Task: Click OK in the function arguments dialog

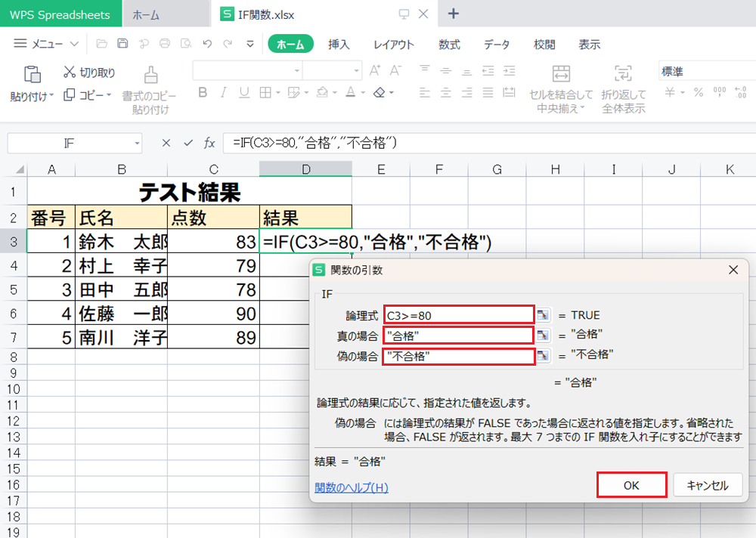Action: 631,485
